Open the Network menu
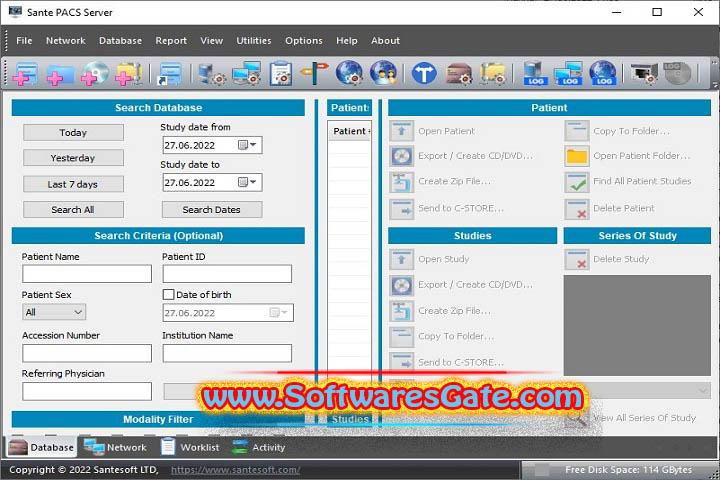720x480 pixels. (x=66, y=40)
